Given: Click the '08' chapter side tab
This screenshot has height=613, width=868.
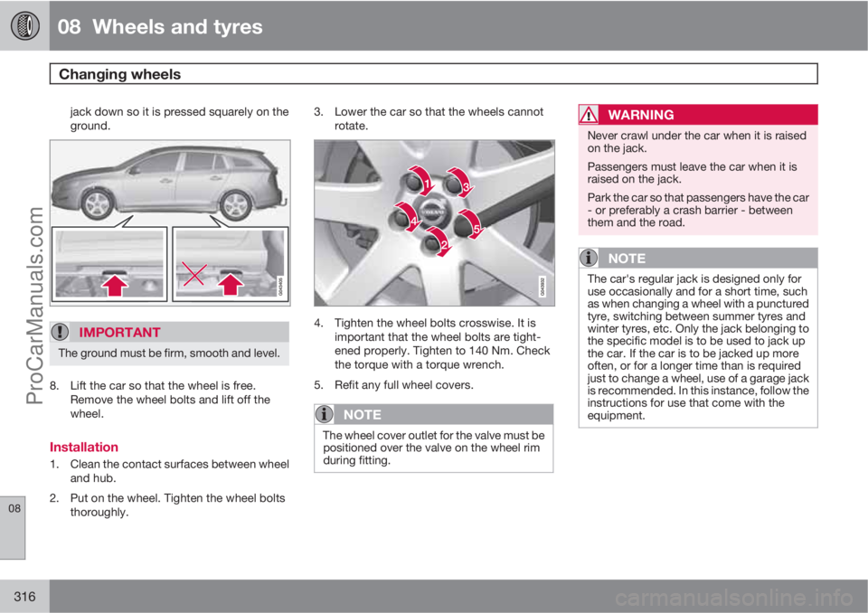Looking at the screenshot, I should pyautogui.click(x=13, y=527).
